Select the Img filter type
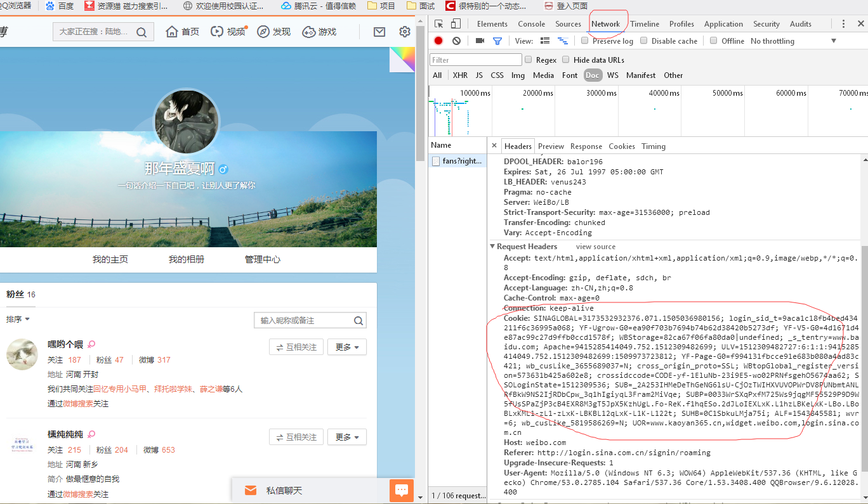The image size is (868, 504). [518, 75]
